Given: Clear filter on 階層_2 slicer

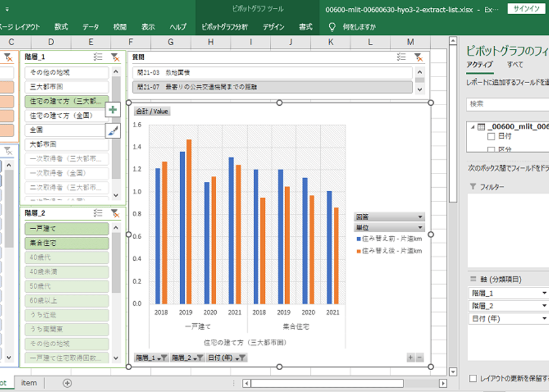Looking at the screenshot, I should point(115,213).
